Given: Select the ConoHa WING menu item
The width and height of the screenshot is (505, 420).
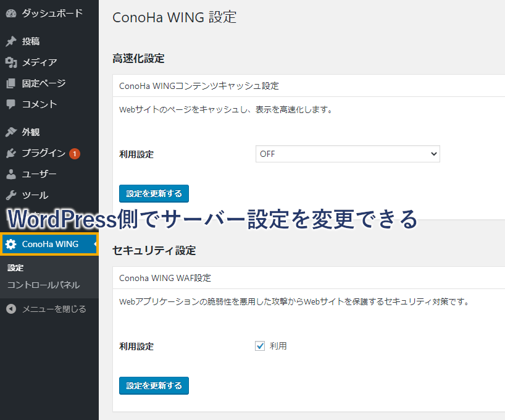Looking at the screenshot, I should pyautogui.click(x=49, y=244).
